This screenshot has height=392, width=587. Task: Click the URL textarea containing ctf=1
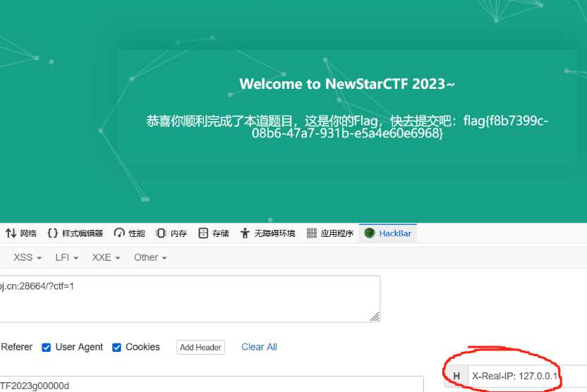(x=190, y=299)
